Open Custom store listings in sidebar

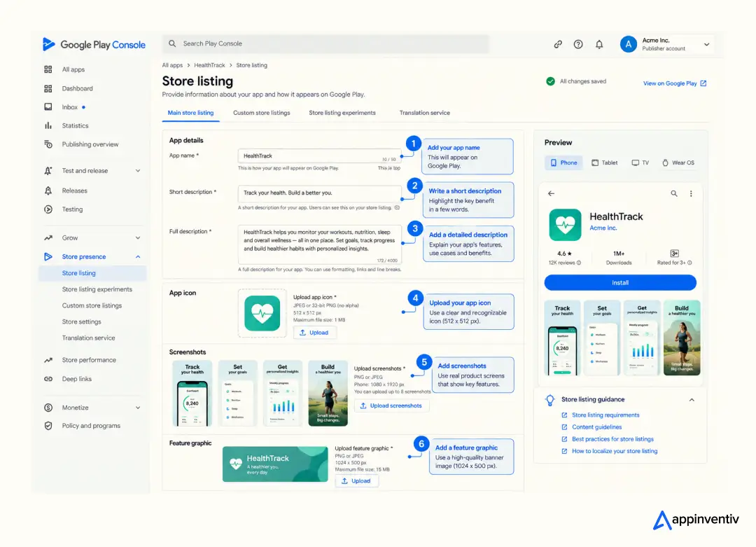[x=92, y=305]
